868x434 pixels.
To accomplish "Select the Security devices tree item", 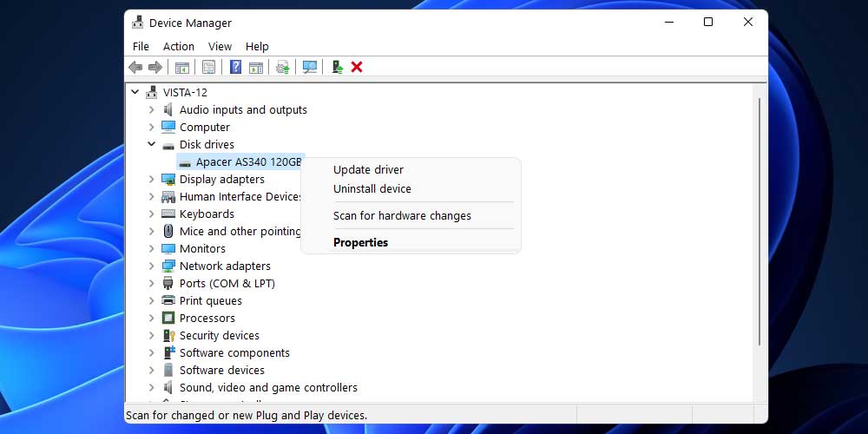I will tap(219, 335).
